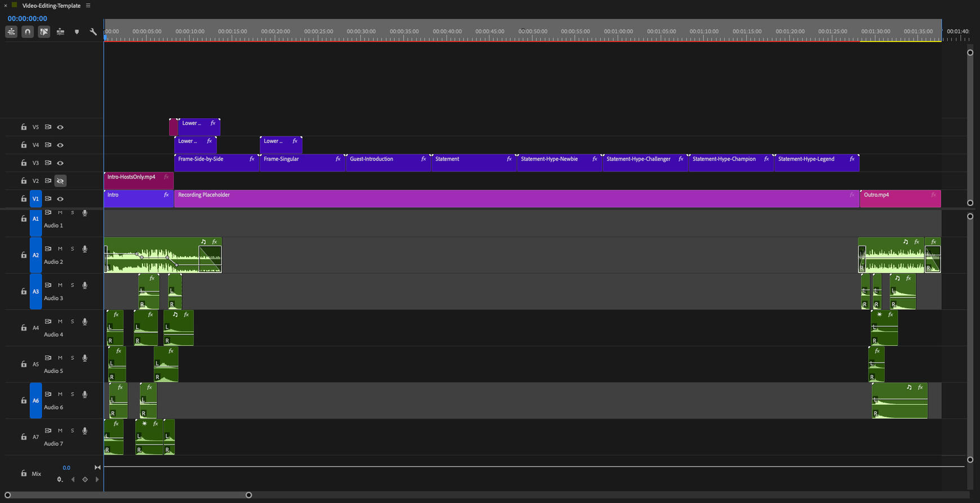Click the Mix track go-to-end icon

[x=97, y=468]
